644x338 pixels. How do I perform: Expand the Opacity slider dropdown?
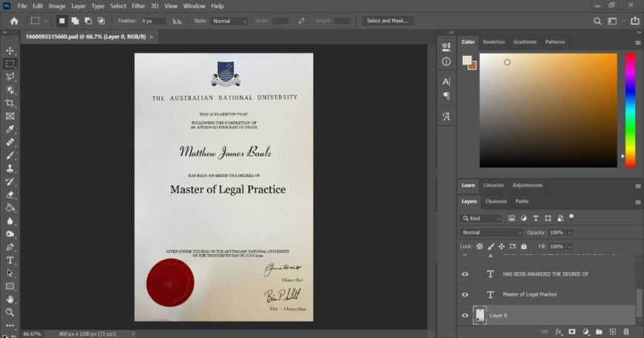pyautogui.click(x=570, y=233)
